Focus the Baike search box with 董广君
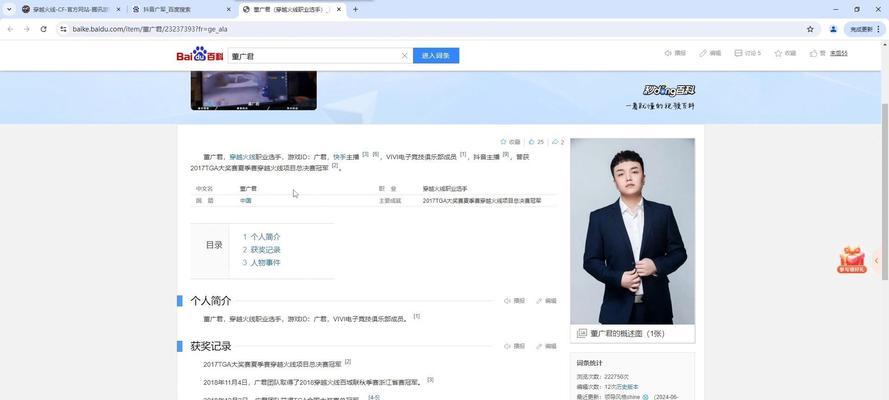This screenshot has width=889, height=400. [x=315, y=56]
